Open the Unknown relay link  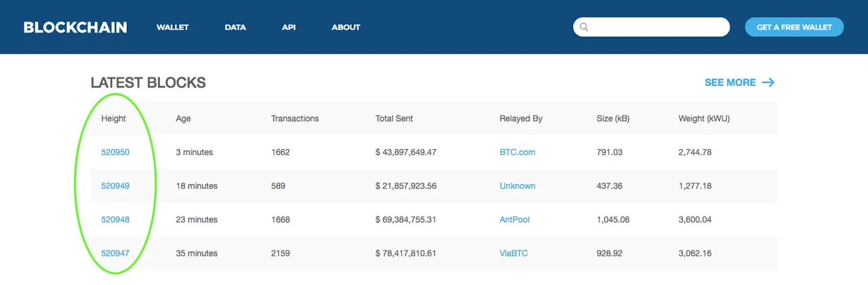517,186
